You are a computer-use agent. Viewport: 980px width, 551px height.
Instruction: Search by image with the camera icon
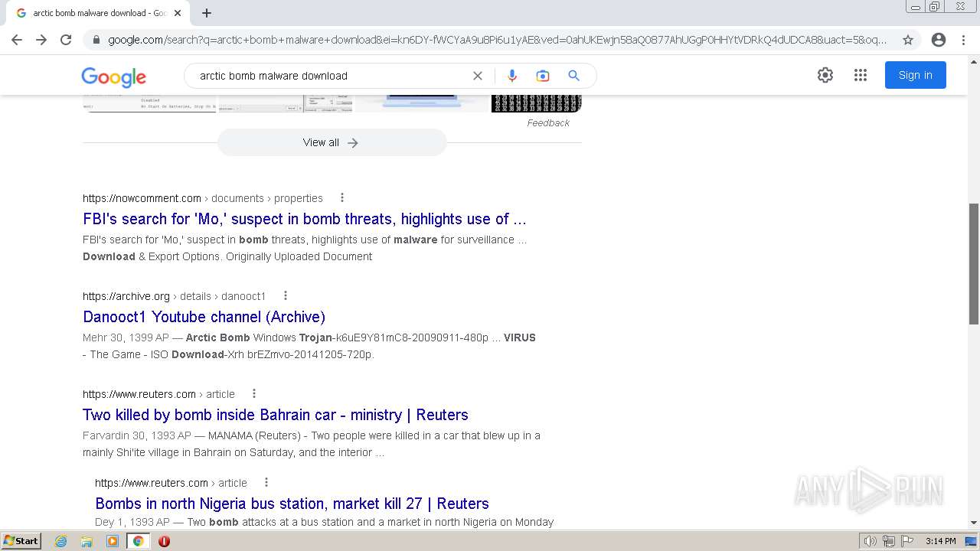[x=543, y=76]
